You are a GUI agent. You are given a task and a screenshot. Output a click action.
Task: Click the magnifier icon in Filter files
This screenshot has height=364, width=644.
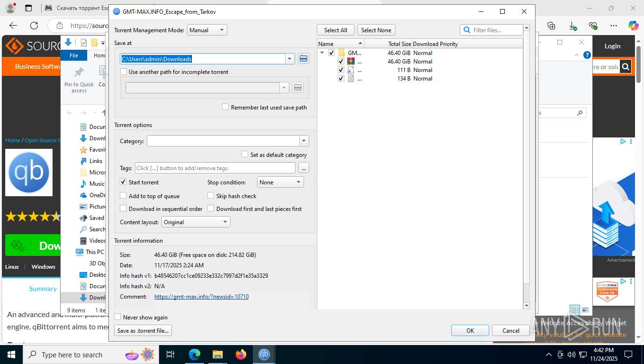tap(467, 30)
